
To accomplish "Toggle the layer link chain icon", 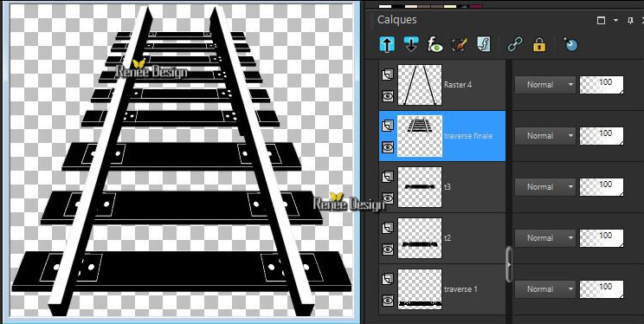I will pyautogui.click(x=515, y=44).
